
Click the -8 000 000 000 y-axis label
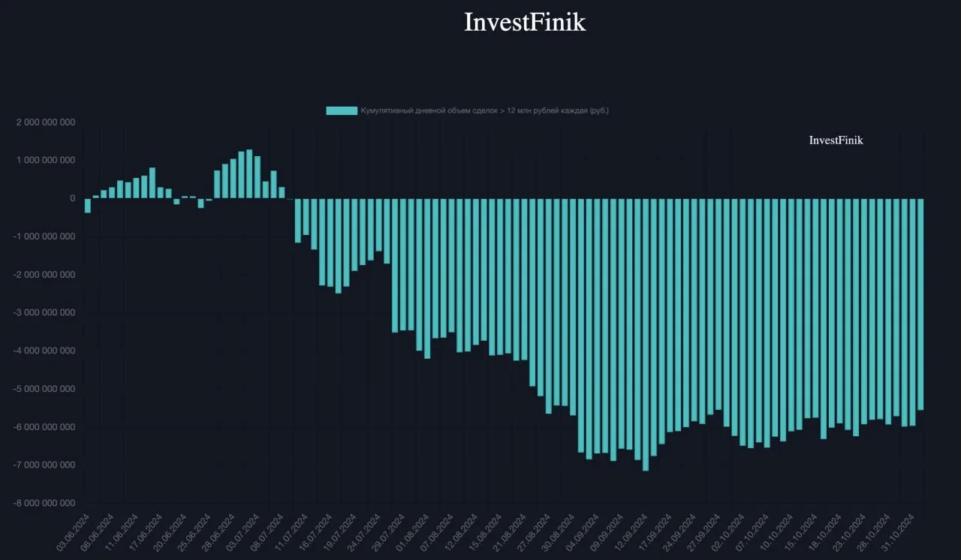pyautogui.click(x=44, y=503)
